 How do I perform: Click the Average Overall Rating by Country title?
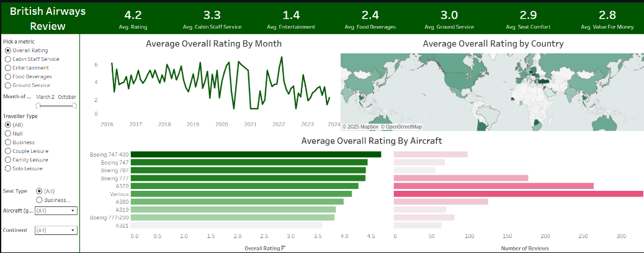click(493, 44)
